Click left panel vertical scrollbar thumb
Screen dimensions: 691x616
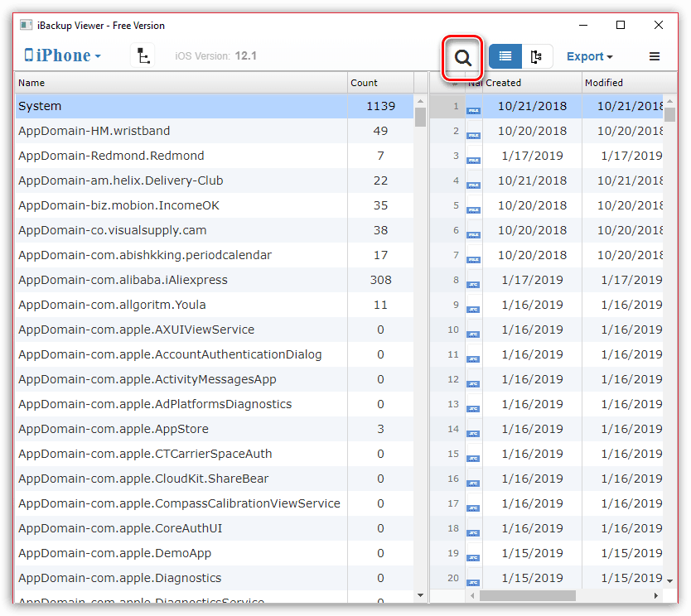(x=420, y=117)
